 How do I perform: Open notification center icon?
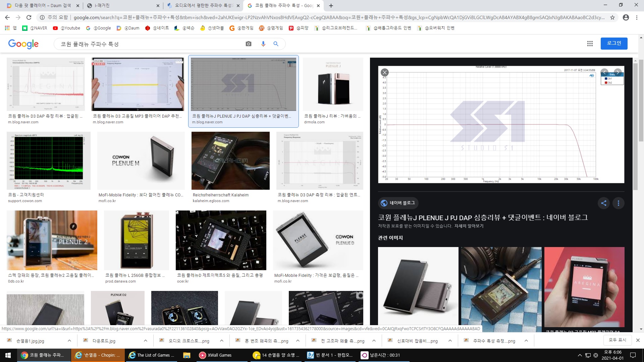click(633, 355)
